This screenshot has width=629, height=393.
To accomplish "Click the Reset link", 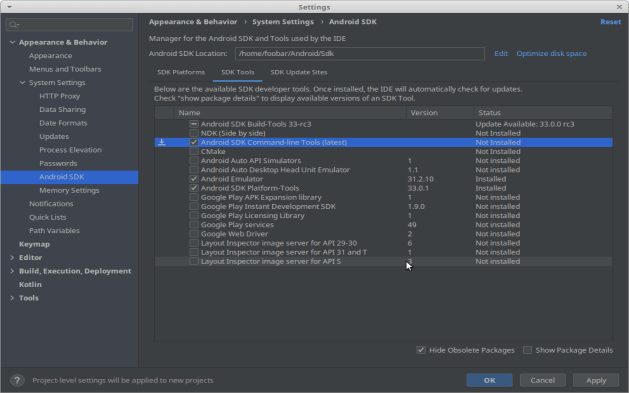I will [x=611, y=22].
